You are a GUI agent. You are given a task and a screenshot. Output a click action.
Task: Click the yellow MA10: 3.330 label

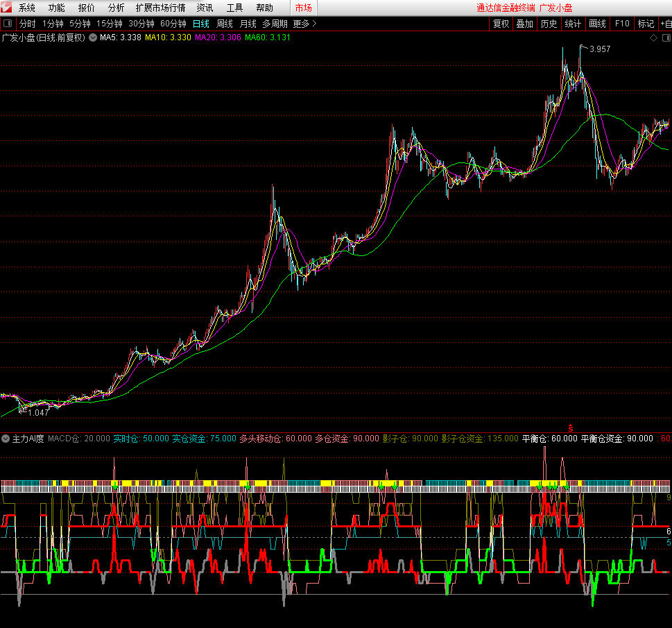point(168,37)
